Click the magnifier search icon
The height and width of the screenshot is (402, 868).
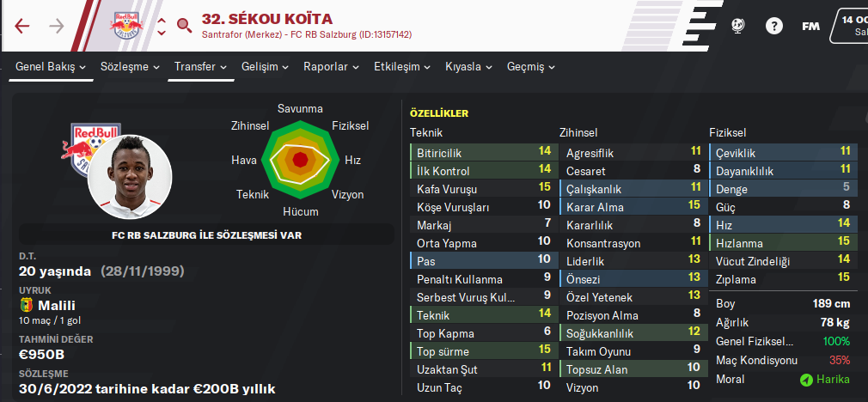184,25
